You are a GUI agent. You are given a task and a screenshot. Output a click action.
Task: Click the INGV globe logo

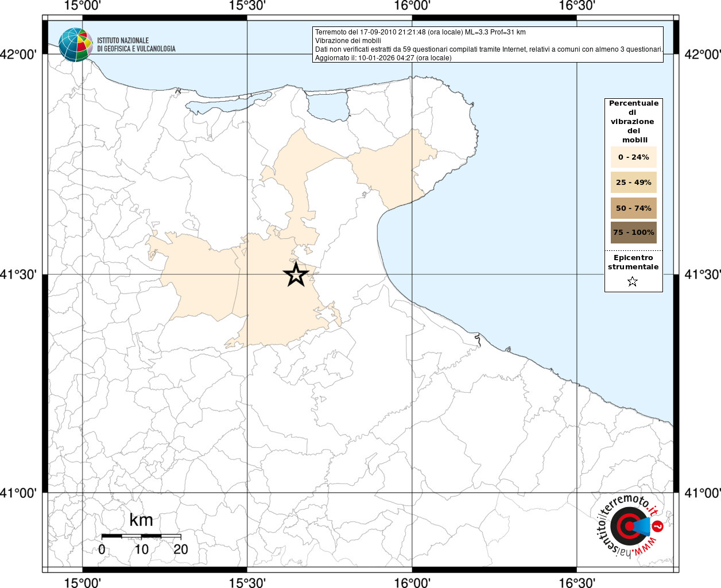75,45
